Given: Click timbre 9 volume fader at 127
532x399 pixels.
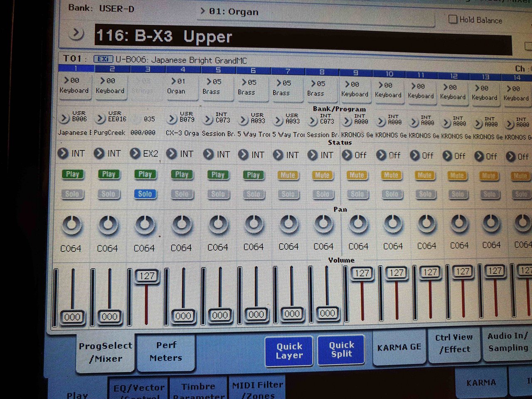Looking at the screenshot, I should click(x=362, y=273).
